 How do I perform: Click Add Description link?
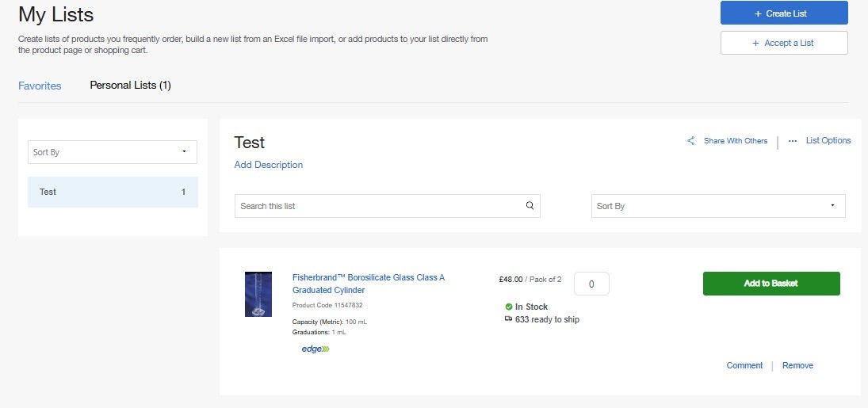269,165
